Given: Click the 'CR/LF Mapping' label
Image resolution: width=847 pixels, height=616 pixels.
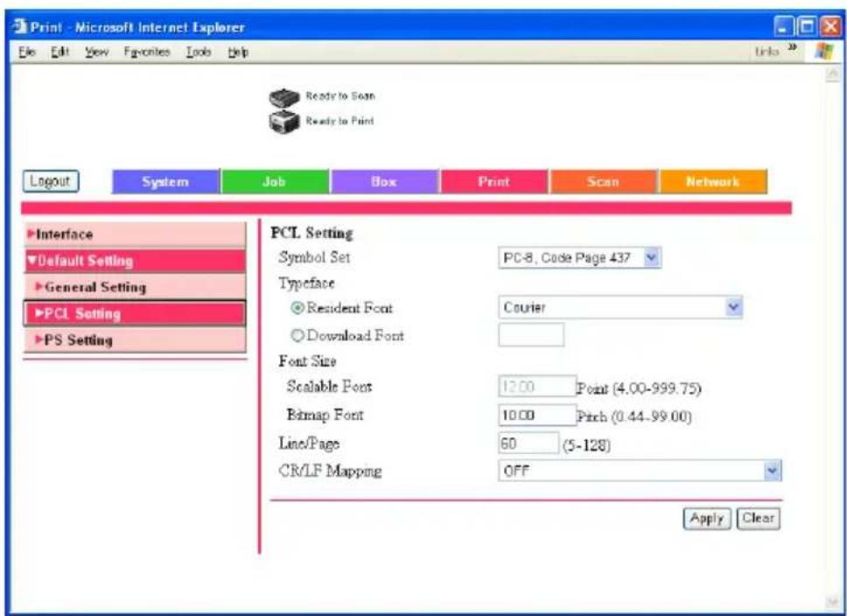Looking at the screenshot, I should coord(330,471).
